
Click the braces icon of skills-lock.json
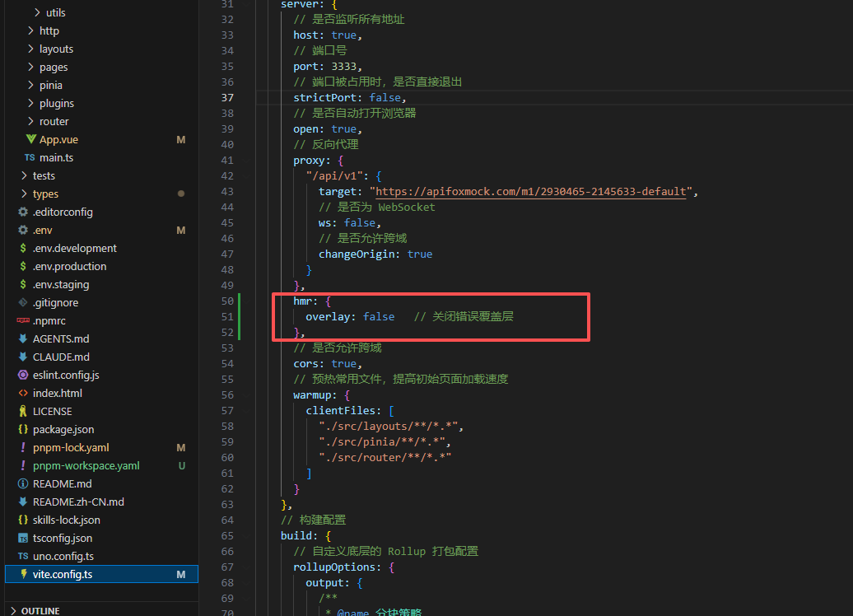pos(23,520)
